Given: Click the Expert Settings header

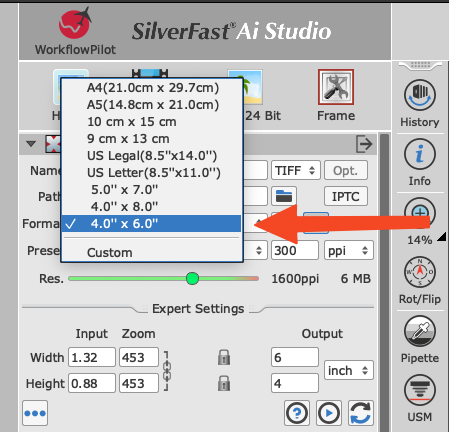Looking at the screenshot, I should [198, 309].
